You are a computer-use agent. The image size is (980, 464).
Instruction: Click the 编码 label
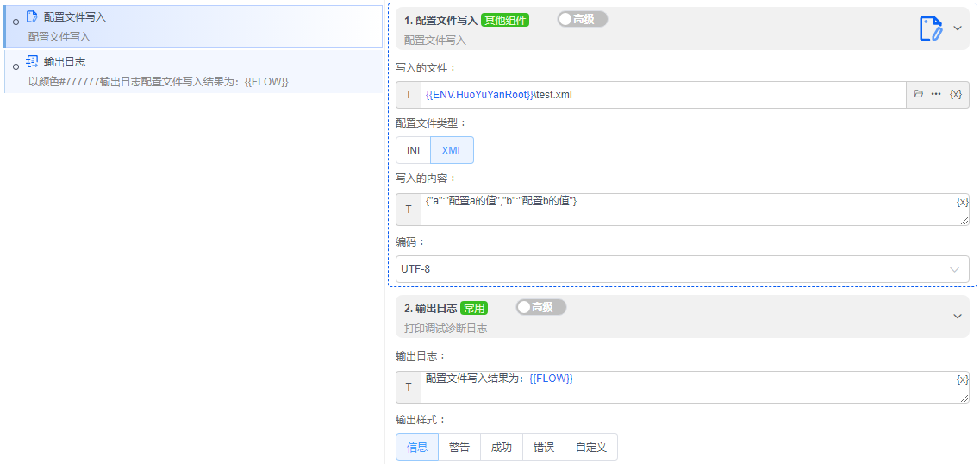(x=409, y=241)
